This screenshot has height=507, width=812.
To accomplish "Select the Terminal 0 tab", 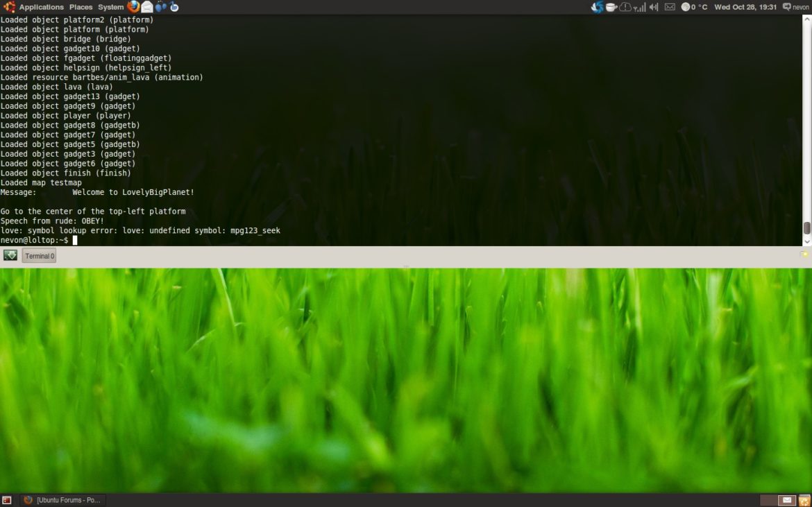I will pyautogui.click(x=39, y=255).
